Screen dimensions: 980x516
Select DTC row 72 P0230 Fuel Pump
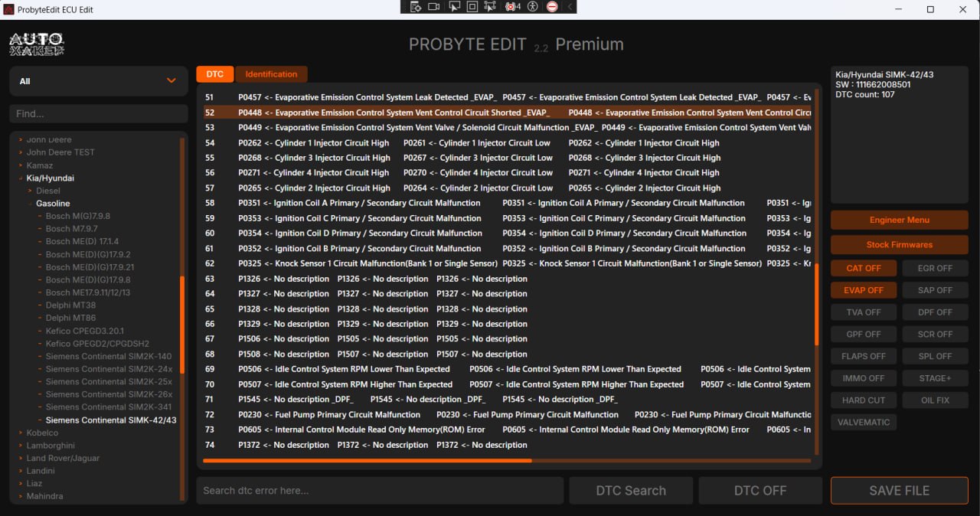[507, 415]
